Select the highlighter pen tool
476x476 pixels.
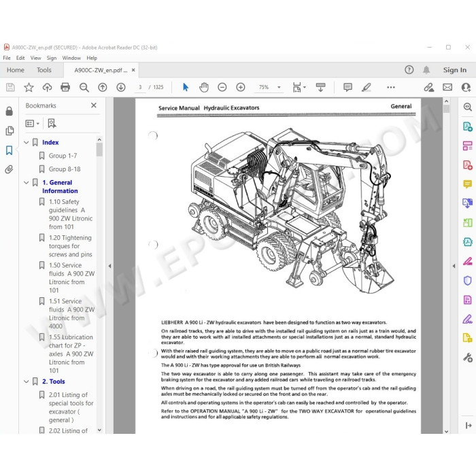[367, 88]
